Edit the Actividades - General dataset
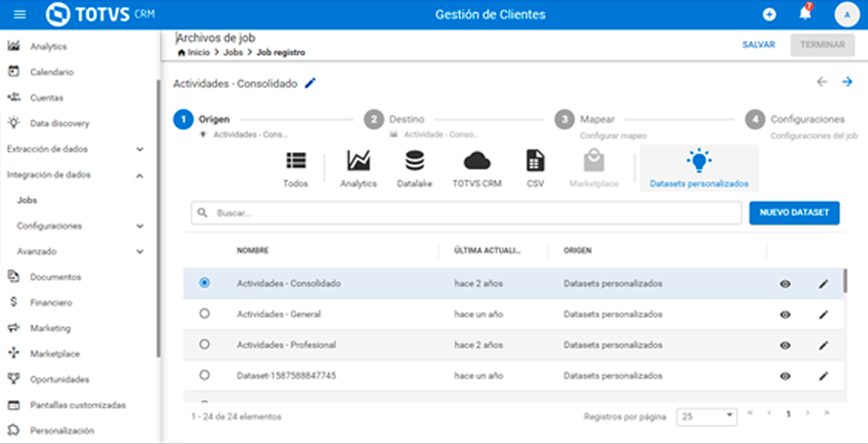 coord(823,314)
